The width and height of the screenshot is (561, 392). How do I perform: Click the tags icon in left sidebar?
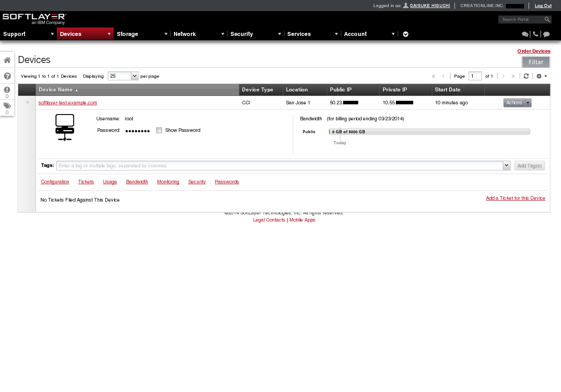(x=7, y=106)
